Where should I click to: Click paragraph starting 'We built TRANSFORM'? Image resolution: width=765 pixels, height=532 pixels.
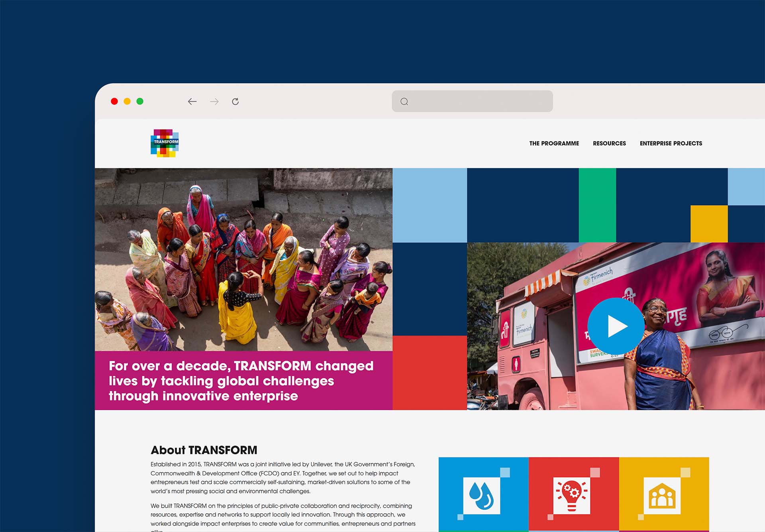(x=283, y=517)
